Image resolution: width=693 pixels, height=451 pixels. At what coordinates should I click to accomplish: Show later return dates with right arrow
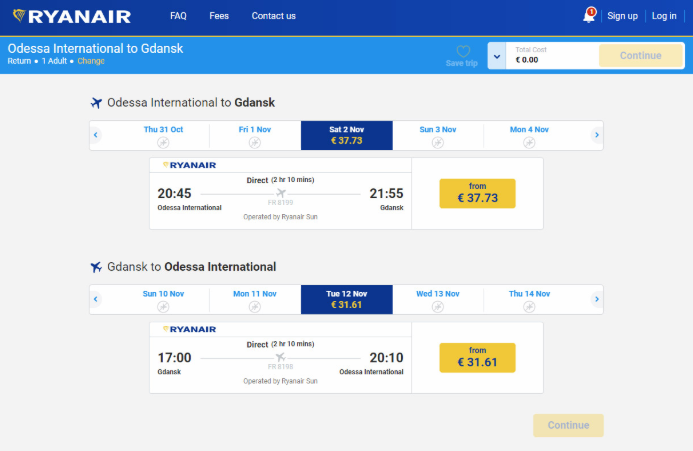(597, 299)
